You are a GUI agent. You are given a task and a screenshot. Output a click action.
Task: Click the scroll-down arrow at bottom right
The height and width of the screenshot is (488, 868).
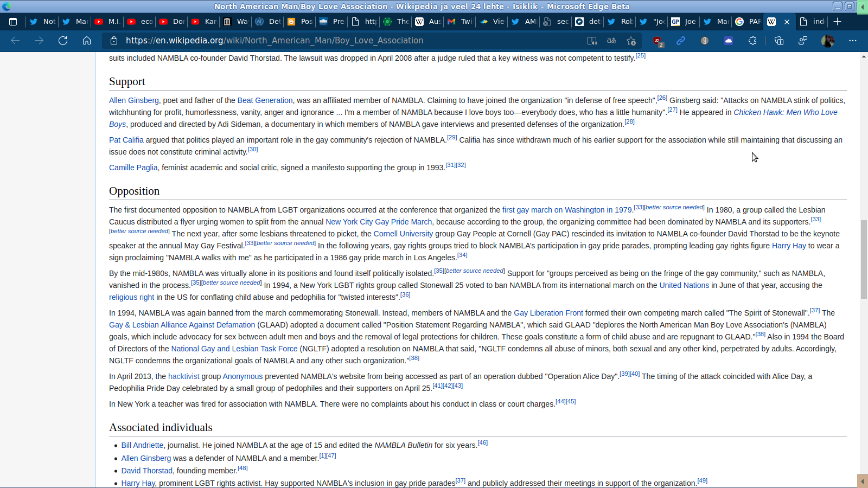[864, 481]
